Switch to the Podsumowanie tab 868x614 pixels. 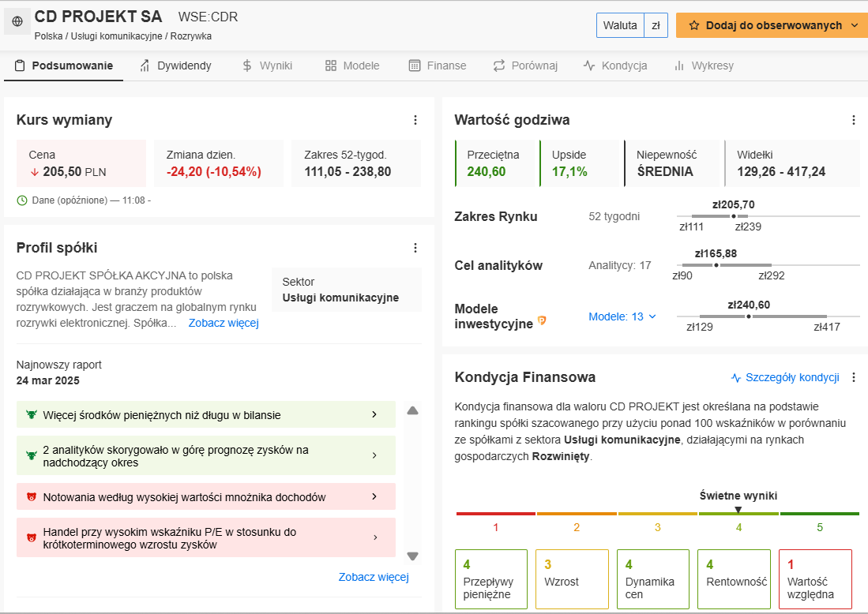pyautogui.click(x=64, y=66)
